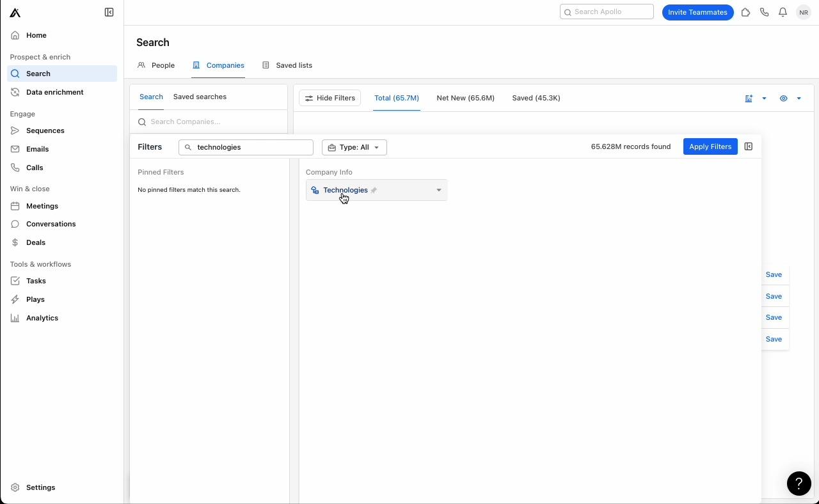Select Saved (45.3K) tab
Image resolution: width=819 pixels, height=504 pixels.
pos(536,98)
